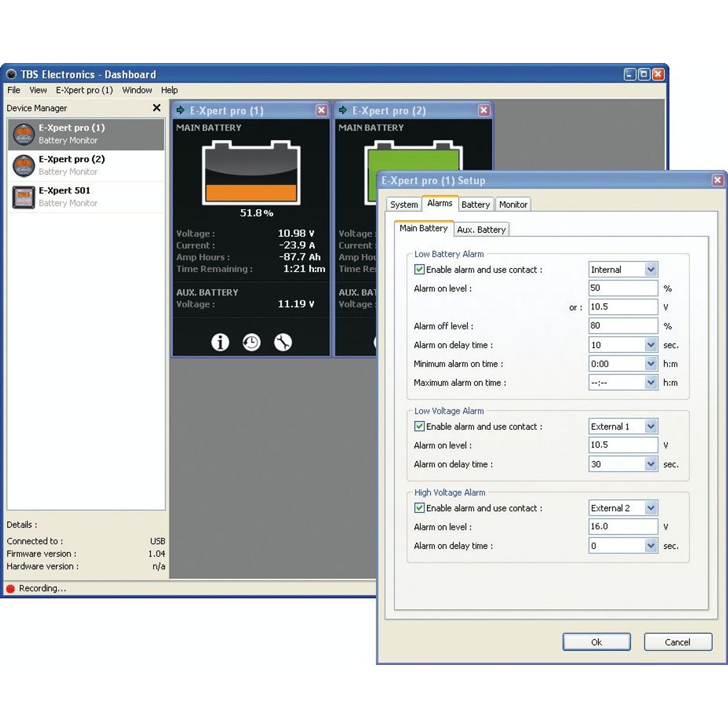
Task: Toggle Low Voltage Alarm enable checkbox
Action: pyautogui.click(x=419, y=426)
